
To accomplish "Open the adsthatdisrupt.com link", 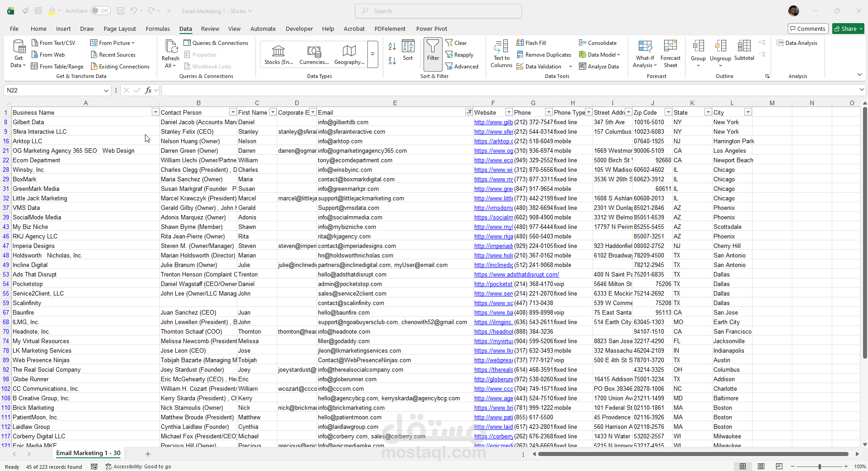I will (x=516, y=274).
